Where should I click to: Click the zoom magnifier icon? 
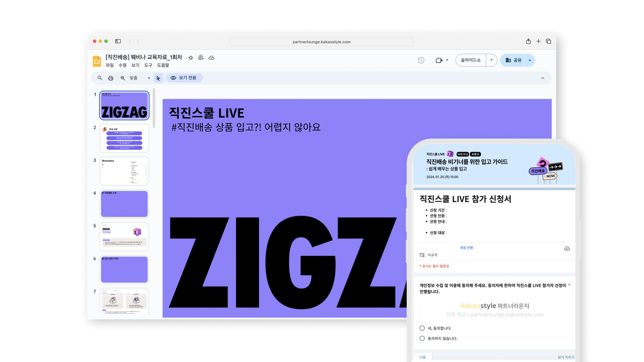123,78
